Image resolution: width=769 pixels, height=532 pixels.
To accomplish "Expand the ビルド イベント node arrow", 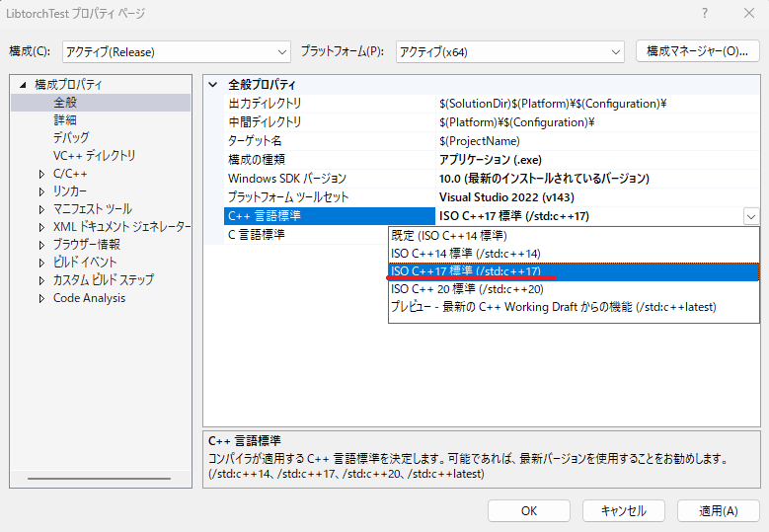I will (x=41, y=263).
